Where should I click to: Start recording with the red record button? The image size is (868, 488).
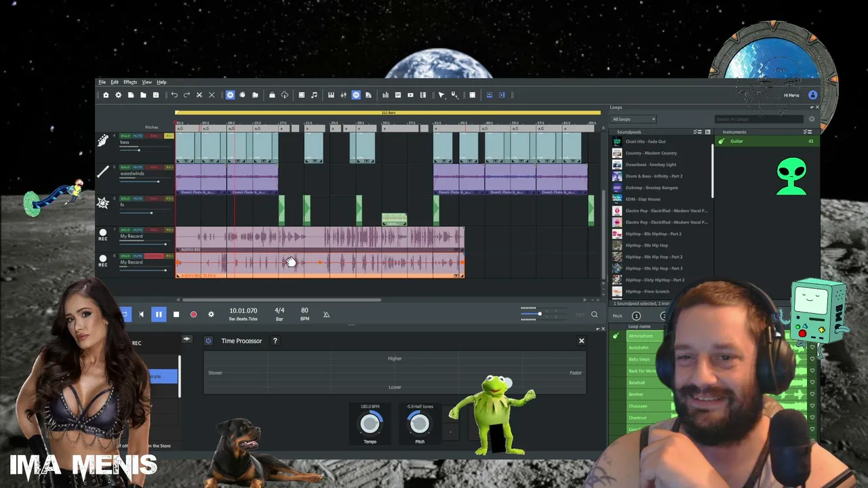click(193, 314)
